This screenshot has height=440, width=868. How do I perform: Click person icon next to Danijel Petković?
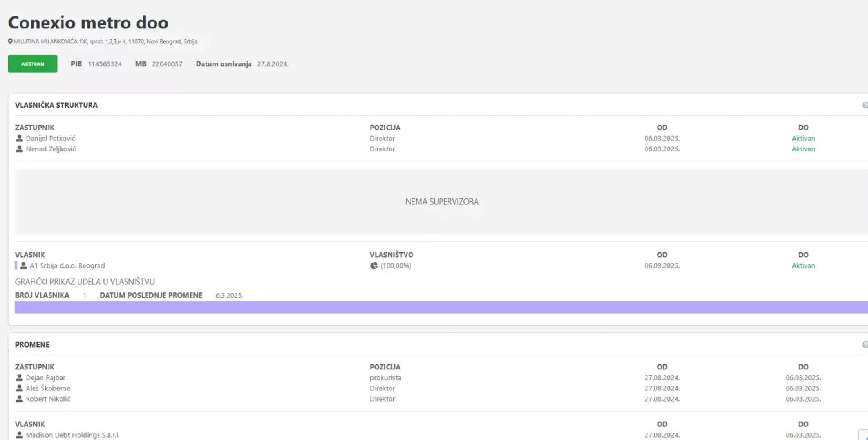pos(19,138)
